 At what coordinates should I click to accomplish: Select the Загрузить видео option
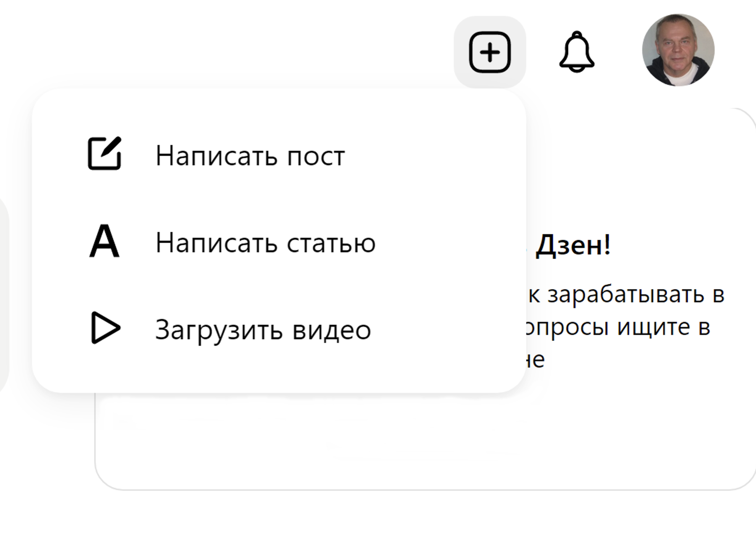pyautogui.click(x=263, y=330)
